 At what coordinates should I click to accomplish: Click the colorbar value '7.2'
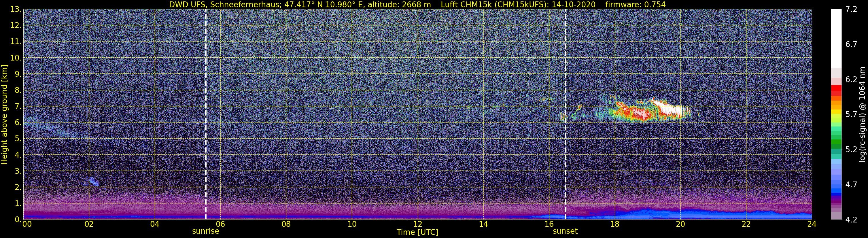pyautogui.click(x=851, y=10)
